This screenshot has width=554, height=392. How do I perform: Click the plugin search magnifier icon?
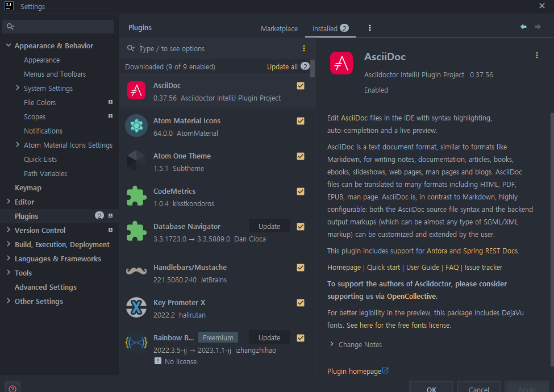pyautogui.click(x=131, y=48)
